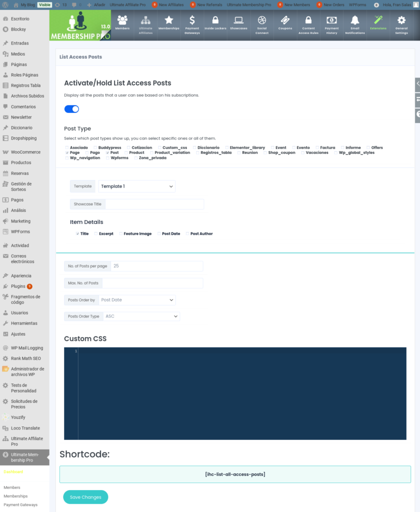Screen dimensions: 420x512
Task: Check the Zona_privada checkbox
Action: 136,157
